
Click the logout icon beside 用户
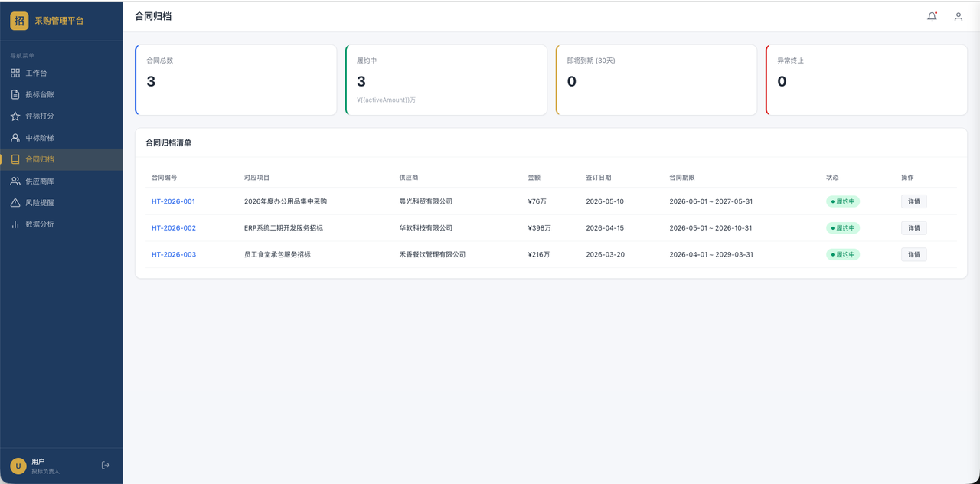pos(106,465)
